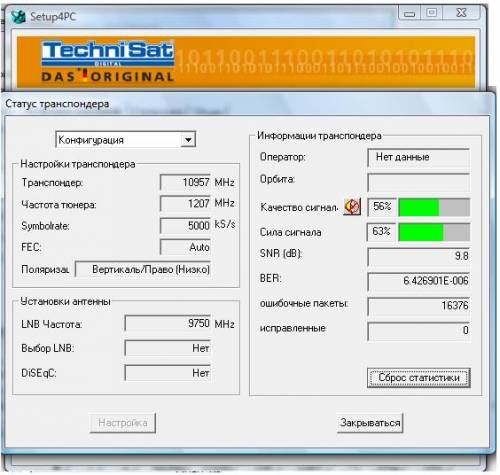The width and height of the screenshot is (500, 475).
Task: Select the Транспондер 10957 MHz field
Action: 185,182
